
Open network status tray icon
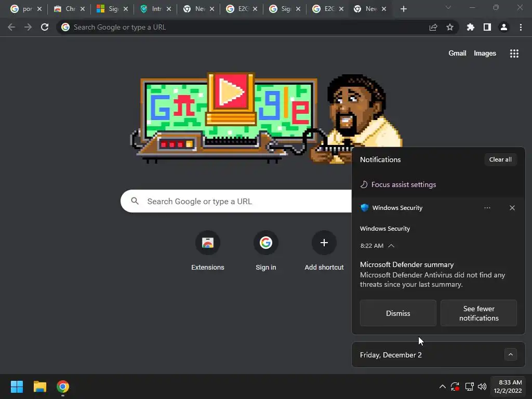pyautogui.click(x=470, y=387)
